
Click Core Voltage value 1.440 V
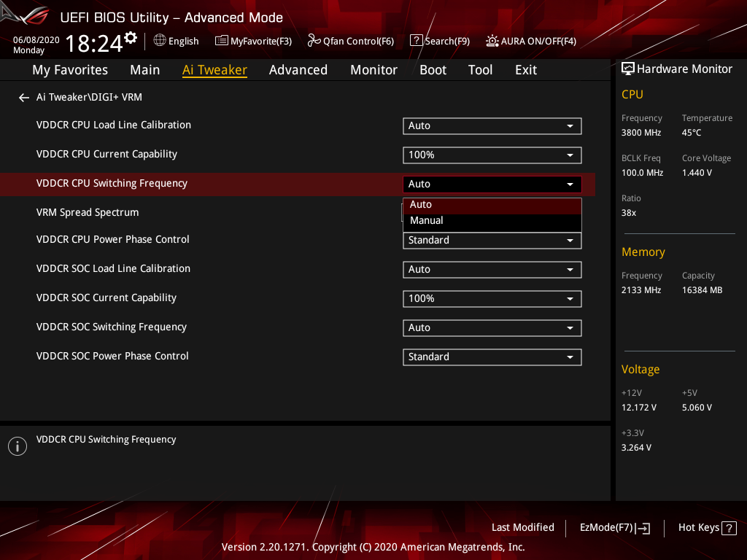[697, 173]
